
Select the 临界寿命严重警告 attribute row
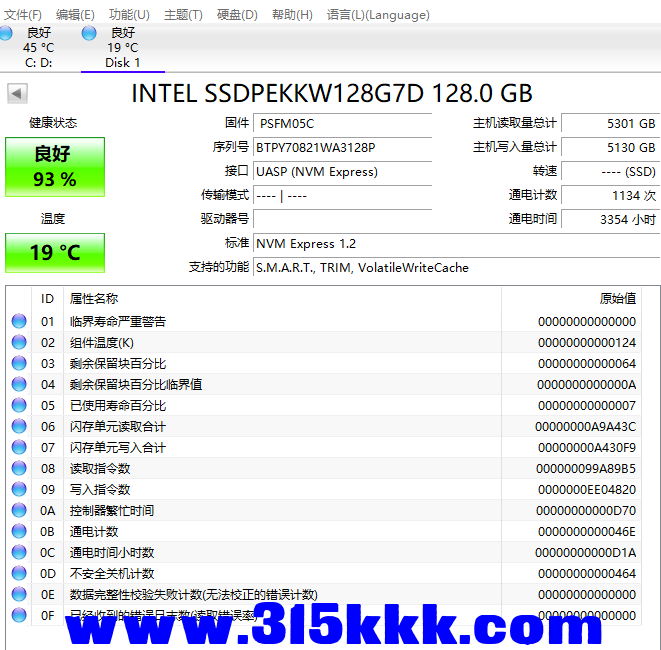pos(324,321)
